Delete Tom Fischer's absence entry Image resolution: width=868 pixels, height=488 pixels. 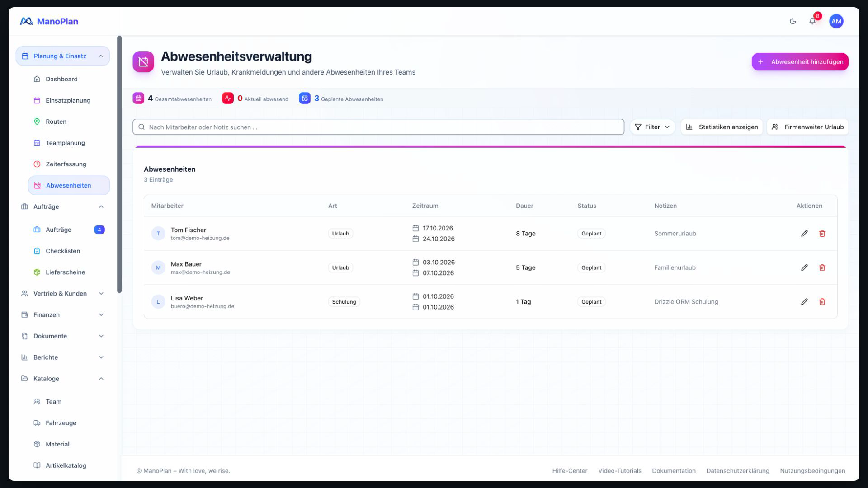coord(822,234)
